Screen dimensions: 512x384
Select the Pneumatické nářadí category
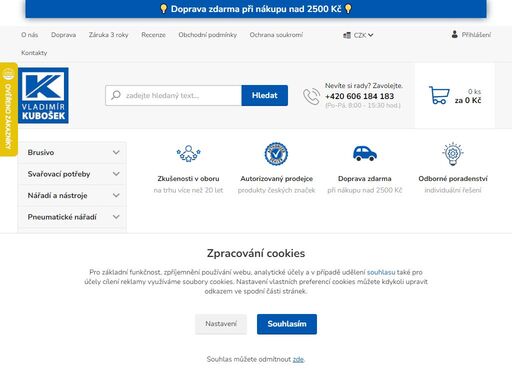tap(62, 217)
